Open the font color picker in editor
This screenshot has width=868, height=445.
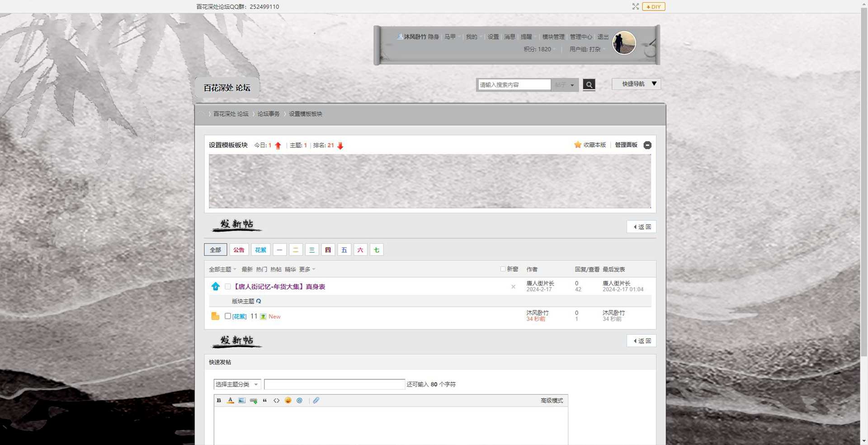(230, 401)
